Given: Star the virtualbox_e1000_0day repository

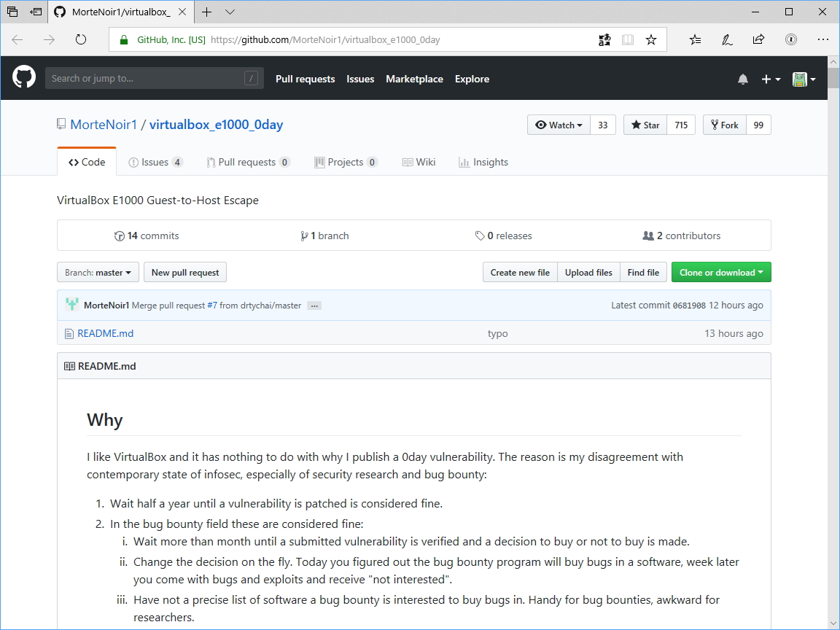Looking at the screenshot, I should click(x=645, y=125).
